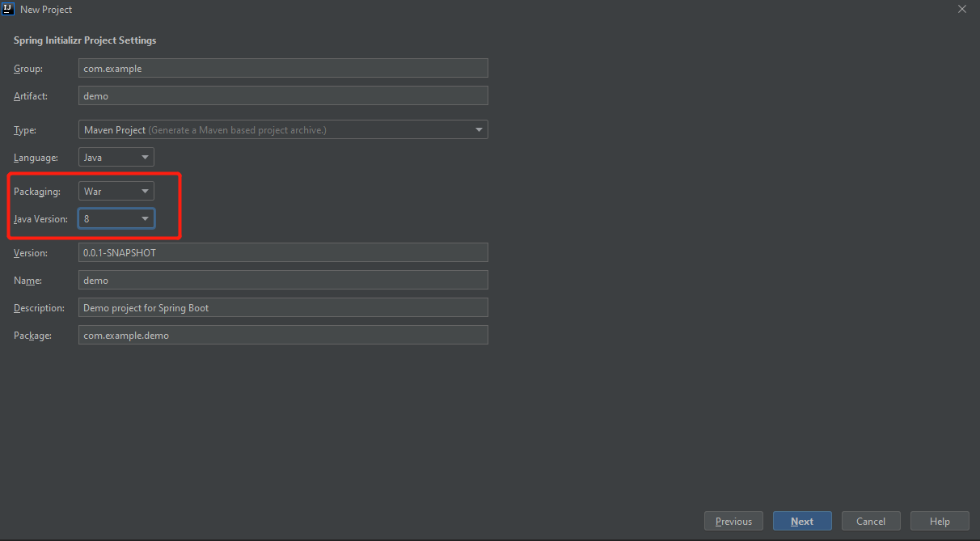980x541 pixels.
Task: Proceed with the Next button
Action: (802, 522)
